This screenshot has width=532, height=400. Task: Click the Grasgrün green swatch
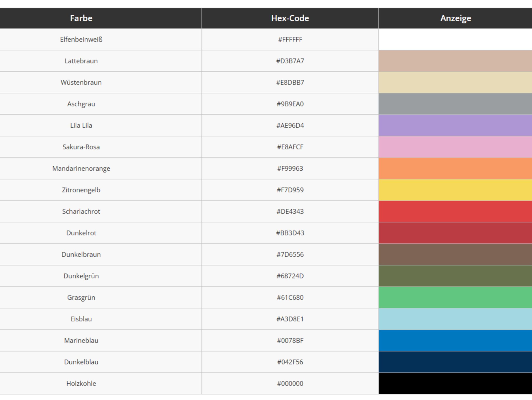coord(455,297)
